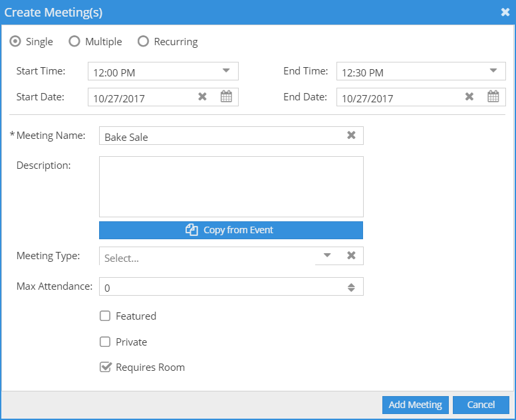This screenshot has width=516, height=420.
Task: Open the Start Time dropdown
Action: pyautogui.click(x=226, y=70)
